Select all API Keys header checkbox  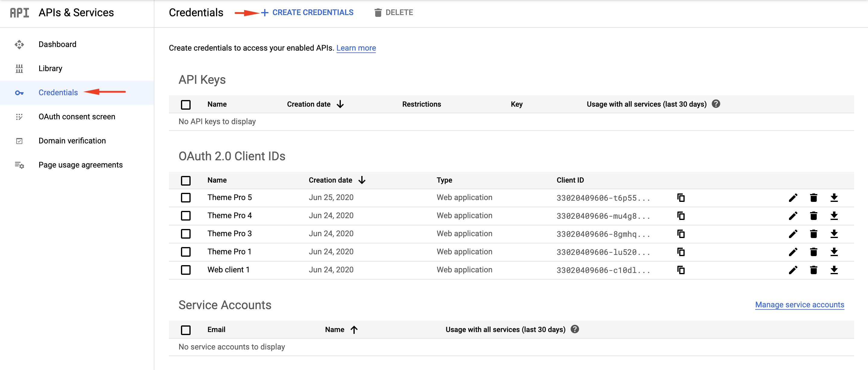[186, 105]
